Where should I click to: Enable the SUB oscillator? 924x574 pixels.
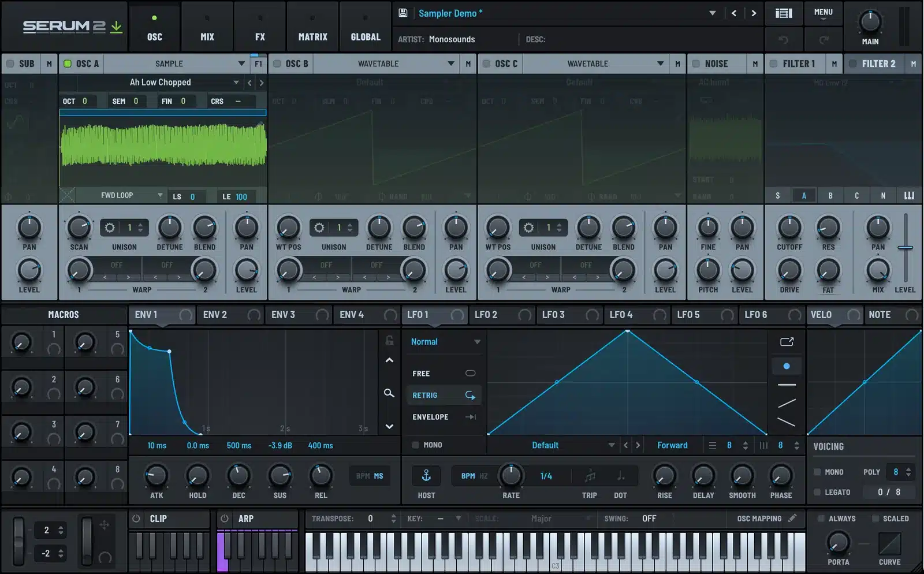[10, 64]
